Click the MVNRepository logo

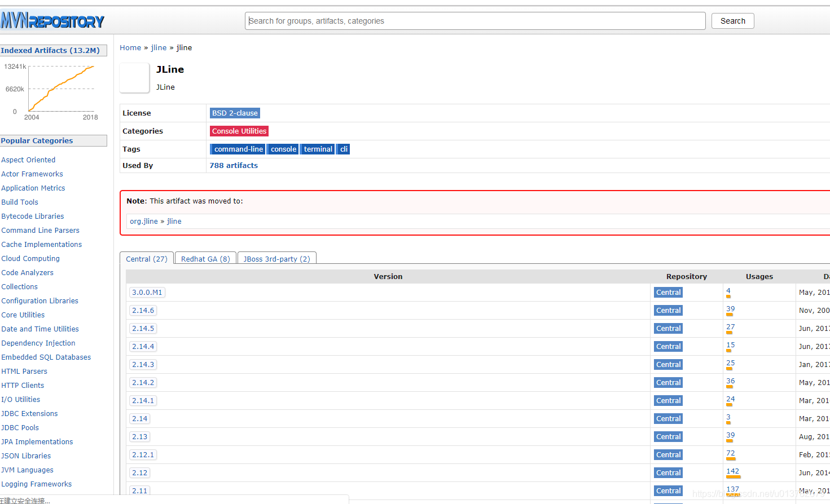(x=52, y=21)
